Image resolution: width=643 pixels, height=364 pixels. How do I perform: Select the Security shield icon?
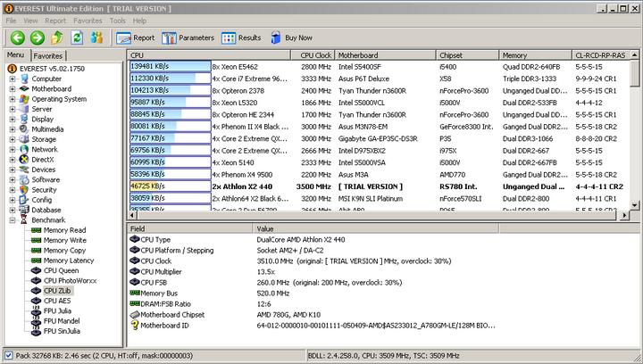24,189
